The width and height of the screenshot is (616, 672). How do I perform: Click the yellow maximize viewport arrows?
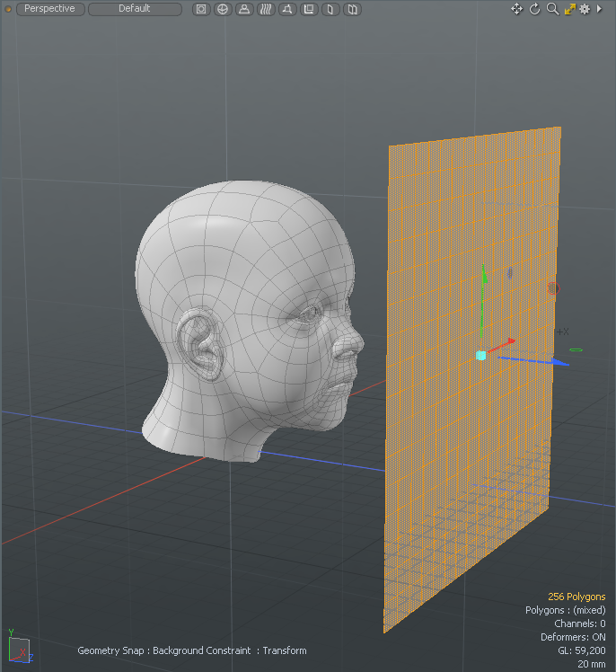click(569, 9)
